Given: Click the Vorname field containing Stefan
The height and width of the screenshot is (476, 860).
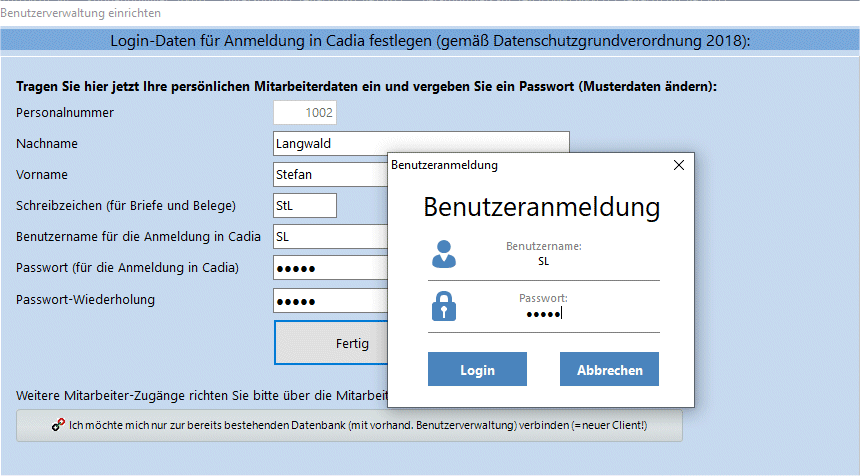Looking at the screenshot, I should pos(331,174).
